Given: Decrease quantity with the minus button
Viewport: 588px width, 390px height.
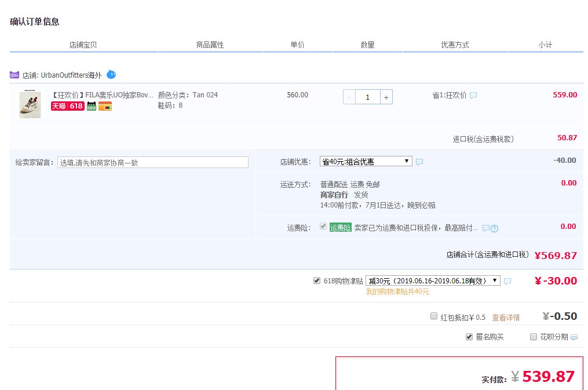Looking at the screenshot, I should point(349,97).
